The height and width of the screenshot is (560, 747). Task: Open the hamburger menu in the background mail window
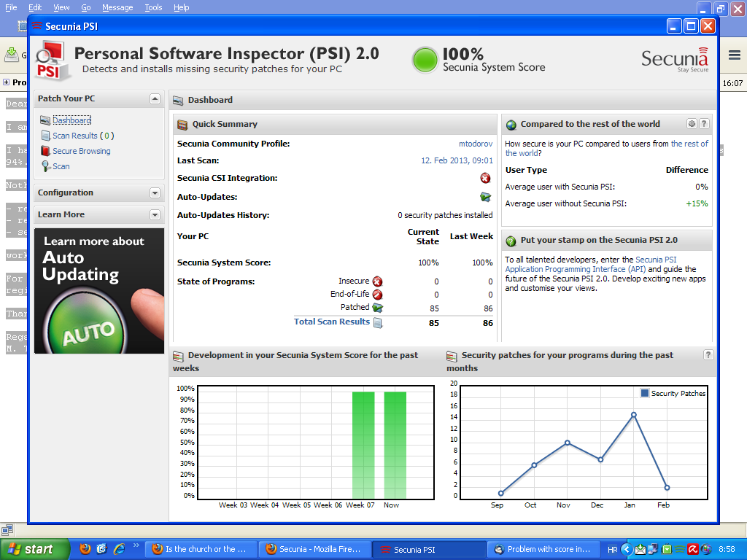point(734,55)
